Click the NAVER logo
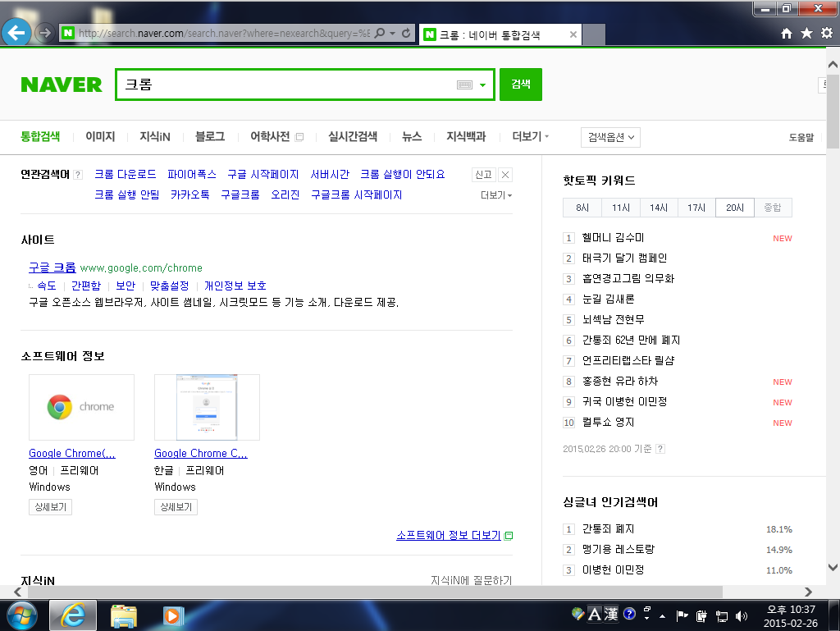The height and width of the screenshot is (631, 840). point(61,85)
